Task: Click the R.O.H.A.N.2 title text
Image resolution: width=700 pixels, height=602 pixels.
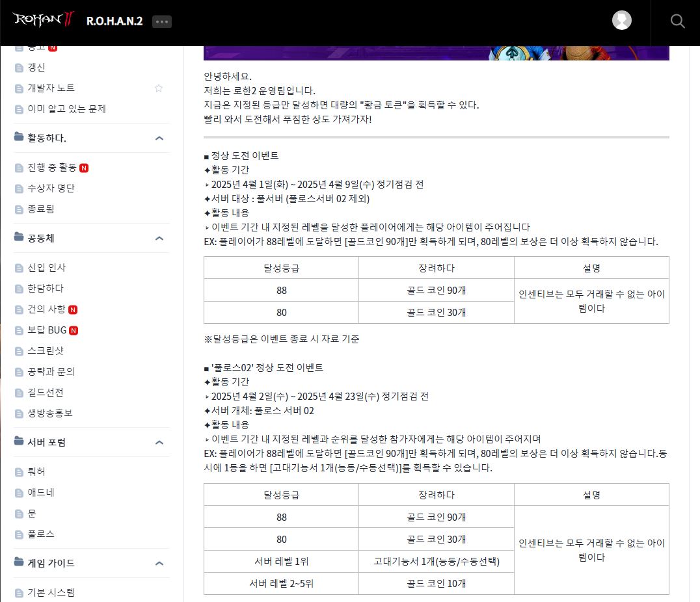Action: click(114, 21)
